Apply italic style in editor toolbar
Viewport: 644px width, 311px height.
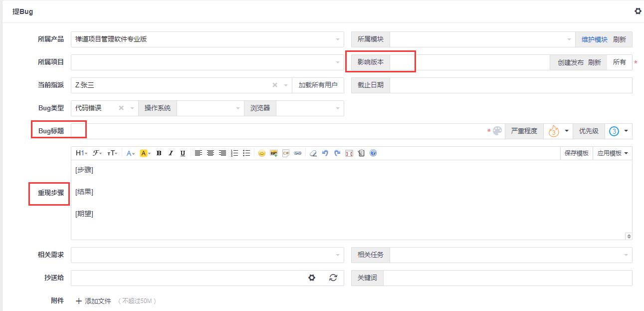(x=171, y=153)
